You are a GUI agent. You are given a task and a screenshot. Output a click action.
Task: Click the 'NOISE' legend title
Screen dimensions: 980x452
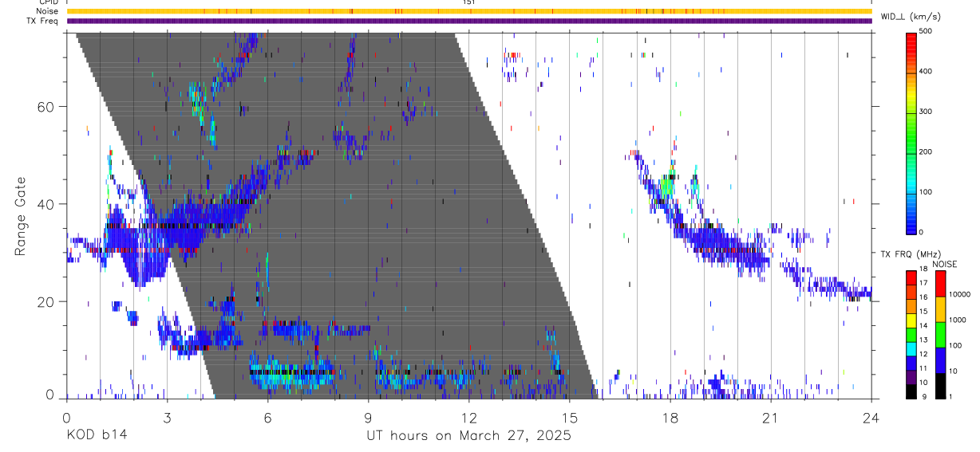(944, 264)
